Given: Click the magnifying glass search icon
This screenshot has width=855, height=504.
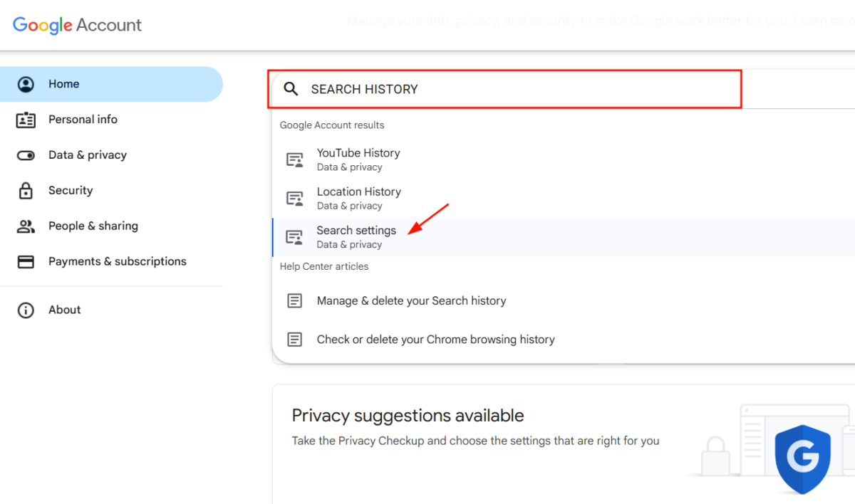Looking at the screenshot, I should coord(291,89).
